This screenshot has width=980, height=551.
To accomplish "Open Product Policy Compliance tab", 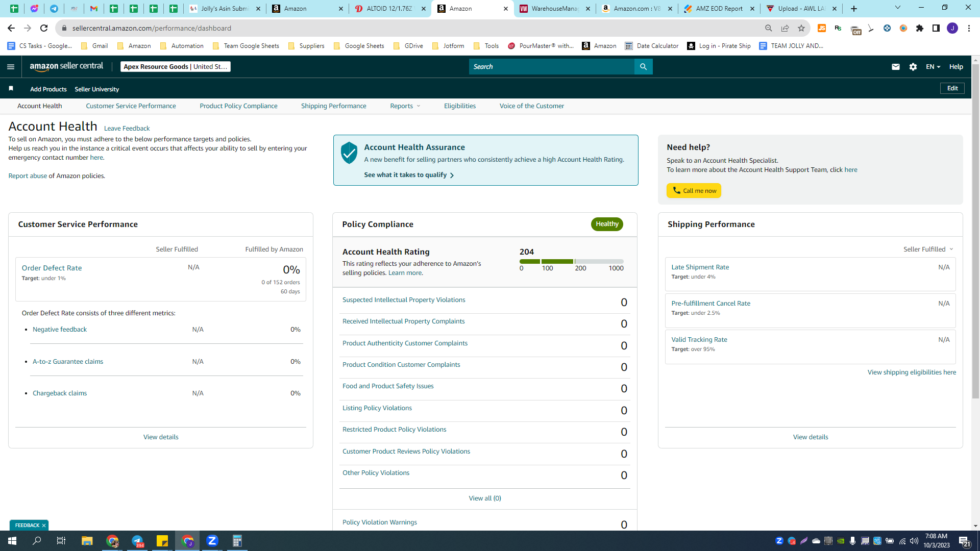I will tap(238, 106).
